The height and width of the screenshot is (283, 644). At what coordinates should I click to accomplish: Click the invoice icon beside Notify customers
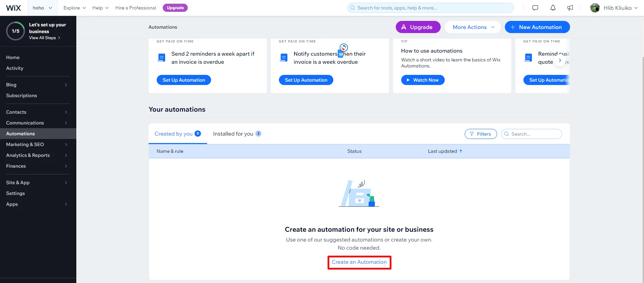click(x=284, y=58)
